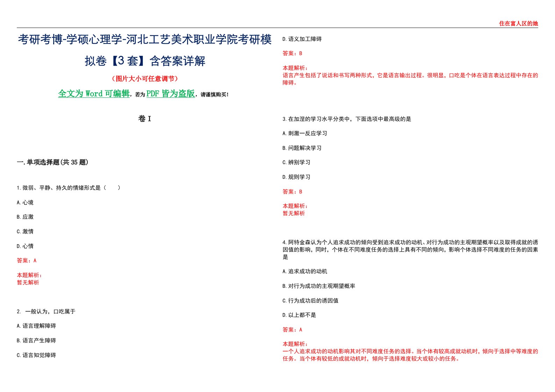
Task: Click the section heading 卷 I
Action: pos(145,119)
